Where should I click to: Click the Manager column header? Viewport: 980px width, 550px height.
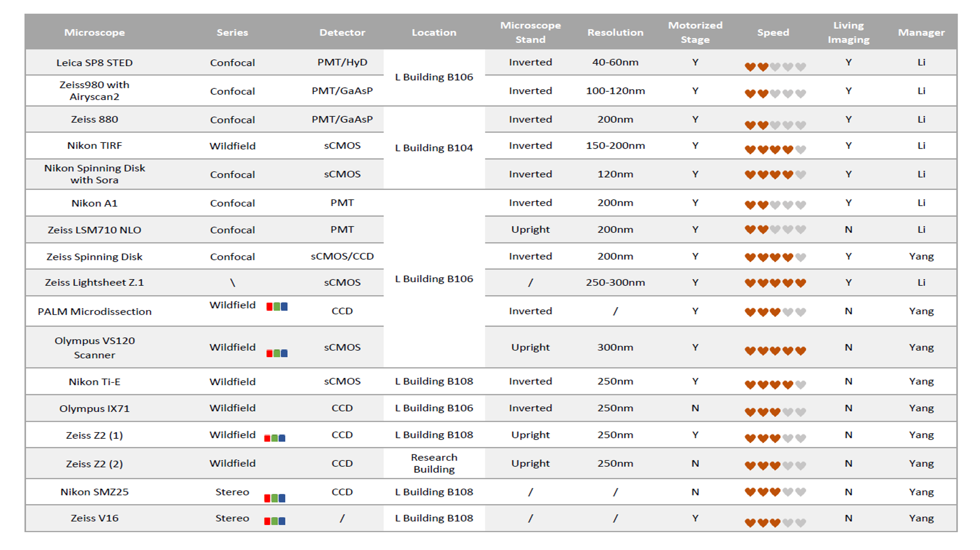click(921, 32)
